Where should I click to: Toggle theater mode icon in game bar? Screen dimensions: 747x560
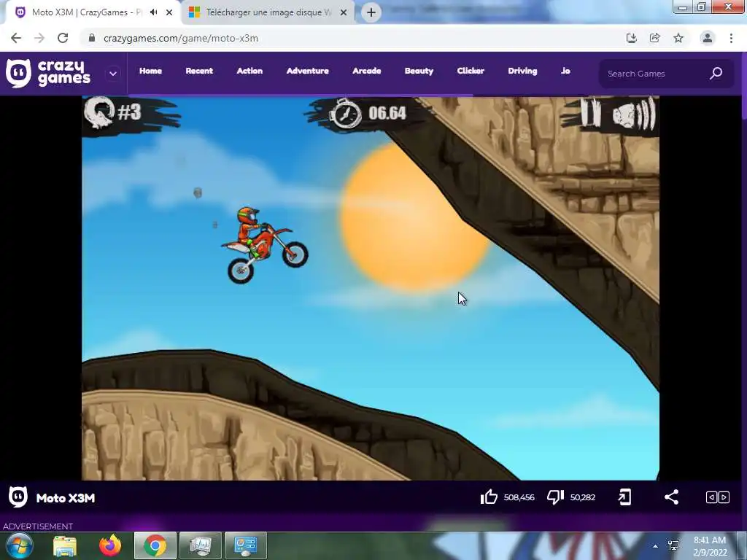coord(718,497)
